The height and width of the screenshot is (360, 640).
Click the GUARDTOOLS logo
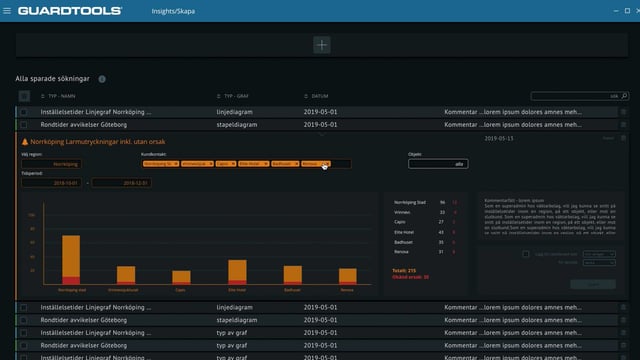pyautogui.click(x=70, y=11)
